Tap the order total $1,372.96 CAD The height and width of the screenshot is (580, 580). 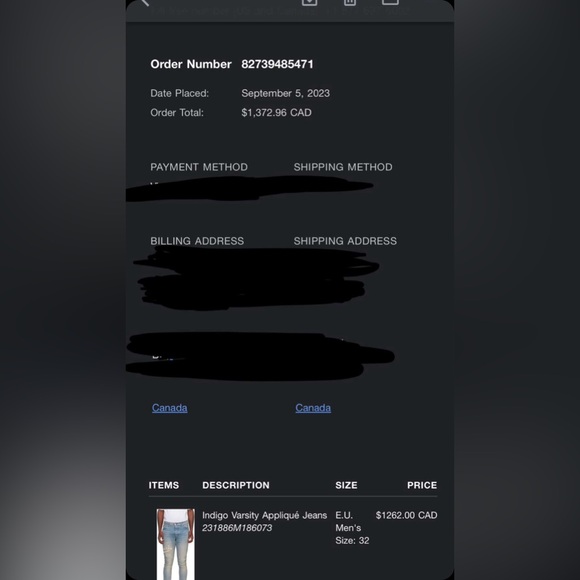click(276, 112)
